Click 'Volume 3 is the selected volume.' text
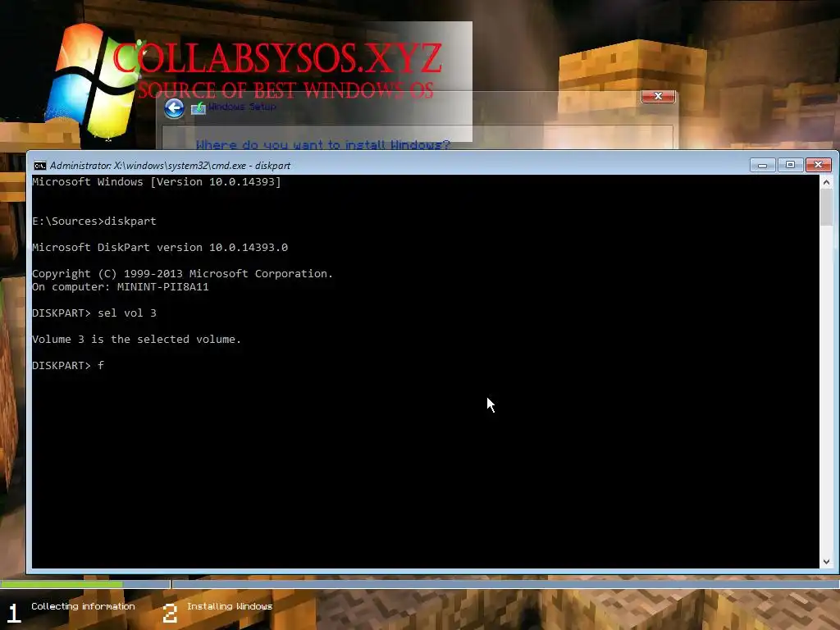Screen dimensions: 840x630 tap(137, 339)
